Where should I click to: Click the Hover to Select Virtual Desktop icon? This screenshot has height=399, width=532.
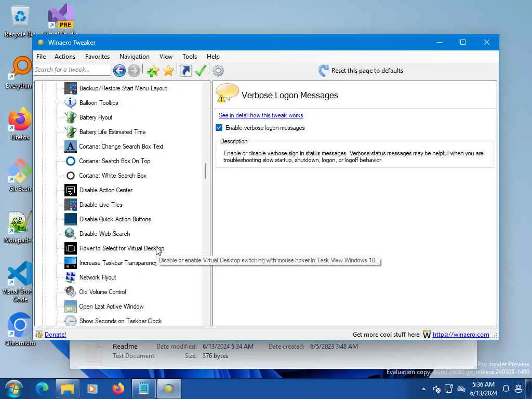click(x=71, y=249)
